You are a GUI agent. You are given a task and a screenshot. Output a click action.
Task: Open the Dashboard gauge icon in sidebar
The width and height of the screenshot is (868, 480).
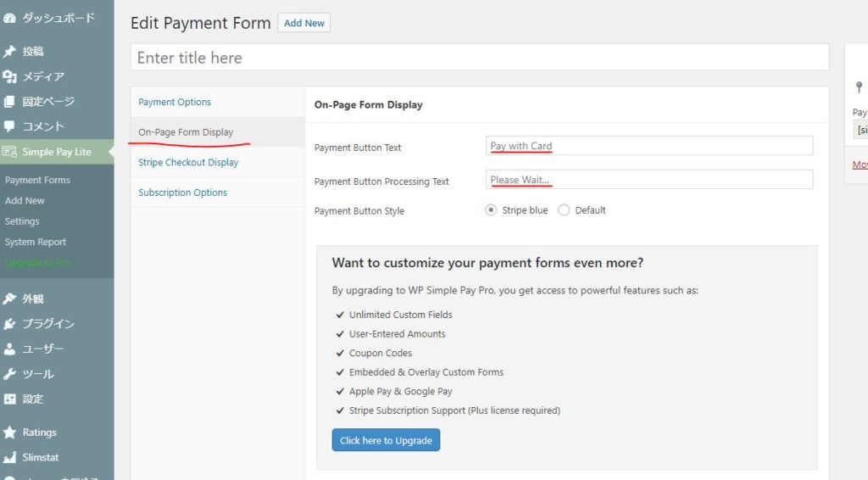[x=8, y=19]
